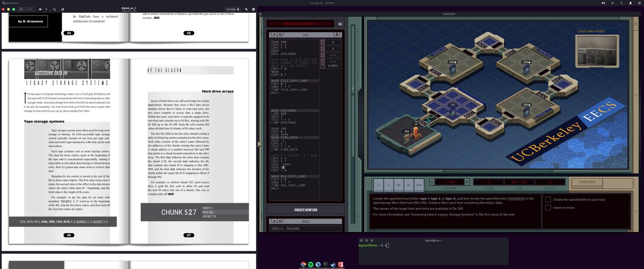This screenshot has width=644, height=269.
Task: Delete the XA EXA with trash icon
Action: [336, 34]
